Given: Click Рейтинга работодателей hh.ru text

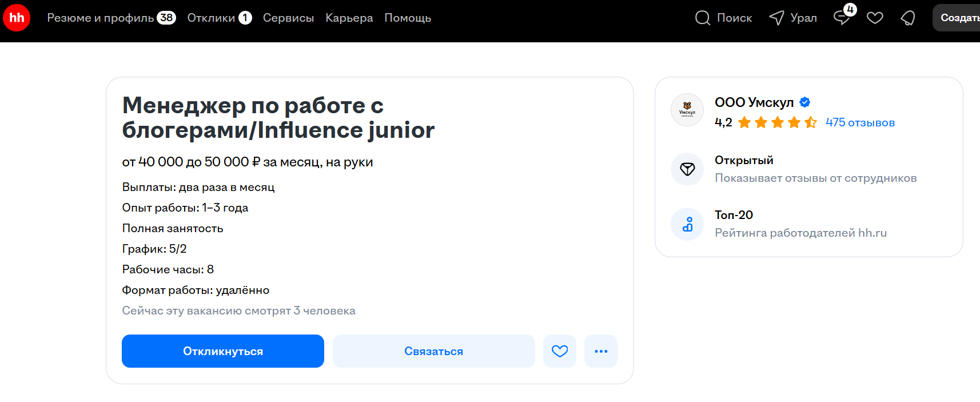Looking at the screenshot, I should click(800, 233).
